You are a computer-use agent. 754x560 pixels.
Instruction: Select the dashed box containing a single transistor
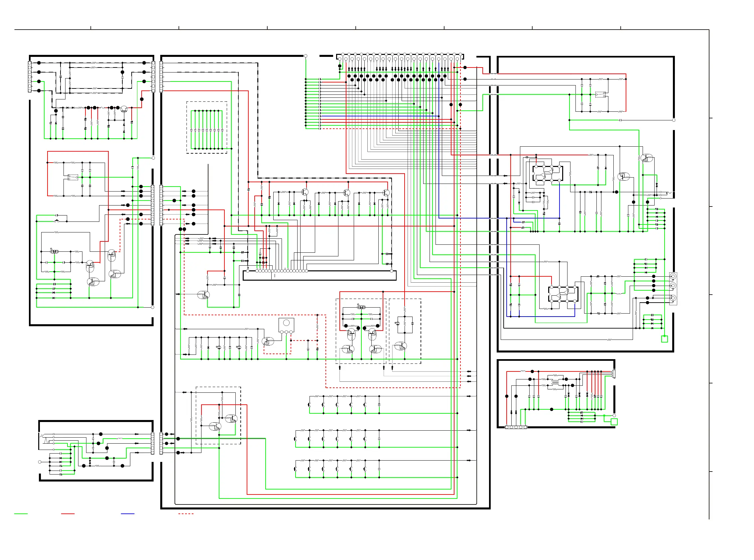point(405,331)
